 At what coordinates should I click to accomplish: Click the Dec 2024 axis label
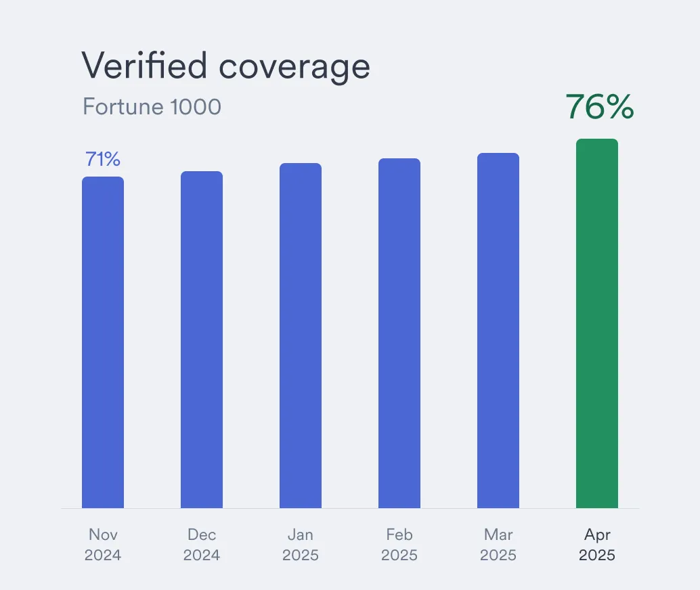tap(202, 545)
